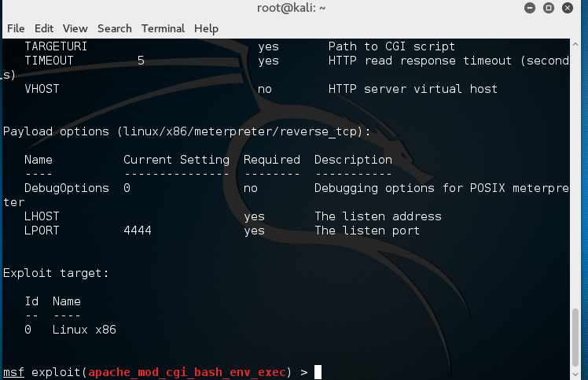Click 'Path to CGI script' description
This screenshot has height=380, width=588.
(391, 46)
